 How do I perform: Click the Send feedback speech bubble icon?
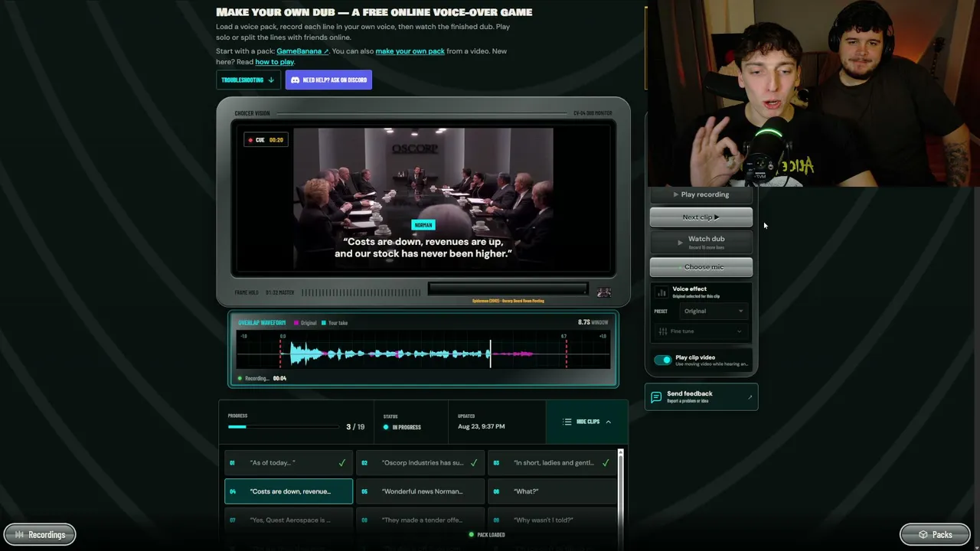(656, 396)
